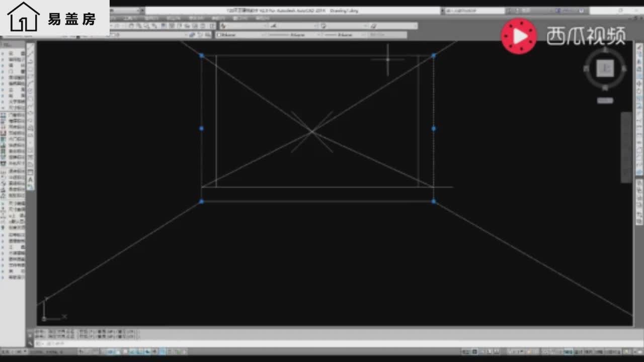Select the Erase tool atop the Modify toolbar
644x362 pixels.
[639, 47]
